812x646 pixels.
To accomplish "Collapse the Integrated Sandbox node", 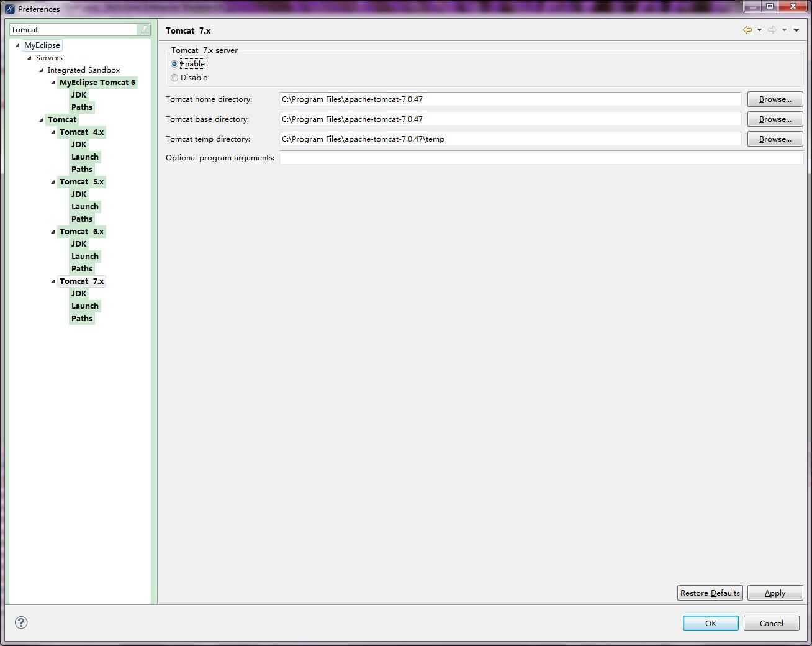I will point(41,70).
